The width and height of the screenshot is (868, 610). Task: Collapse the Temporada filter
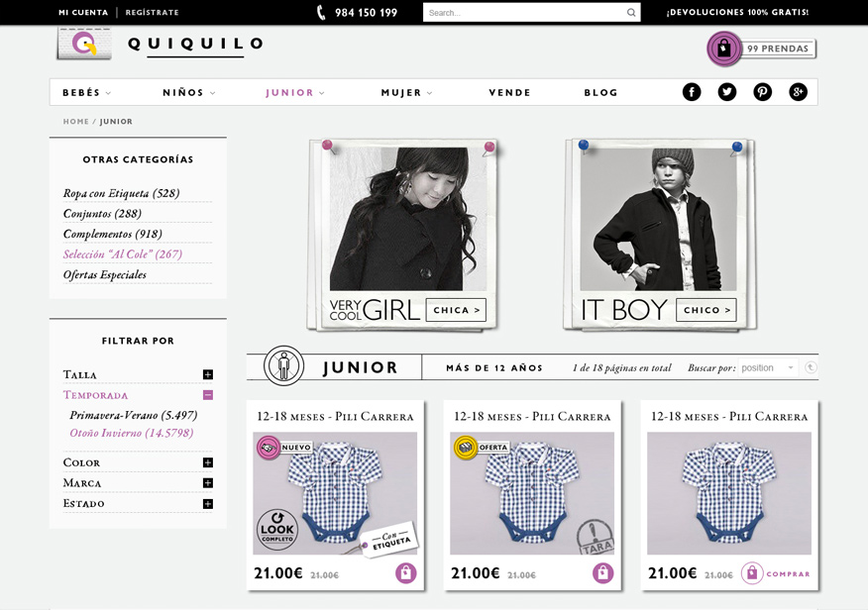click(x=208, y=395)
